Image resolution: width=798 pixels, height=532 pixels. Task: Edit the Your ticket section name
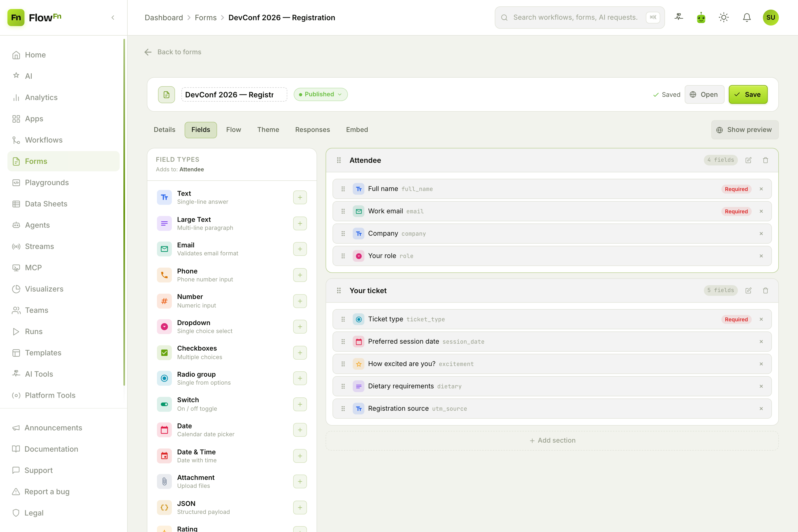point(748,290)
